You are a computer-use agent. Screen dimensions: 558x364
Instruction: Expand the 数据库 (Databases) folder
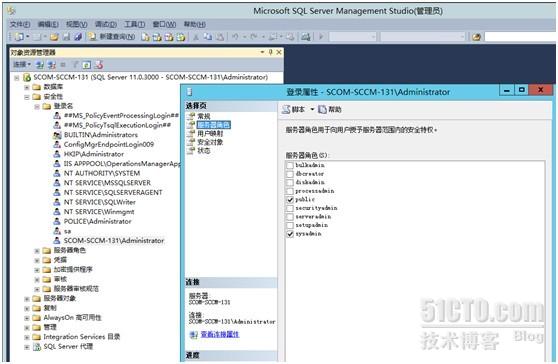pos(27,87)
